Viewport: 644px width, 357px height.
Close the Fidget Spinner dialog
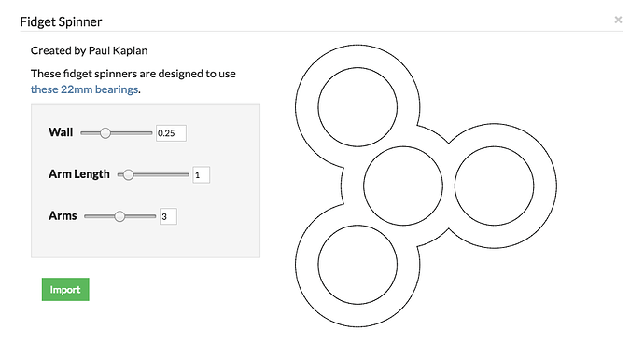(x=618, y=20)
